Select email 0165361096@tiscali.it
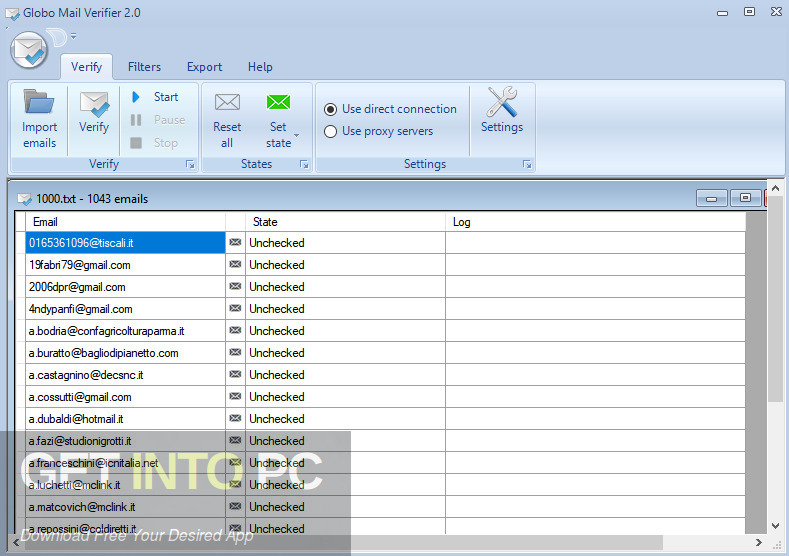Screen dimensions: 789x556 point(125,243)
